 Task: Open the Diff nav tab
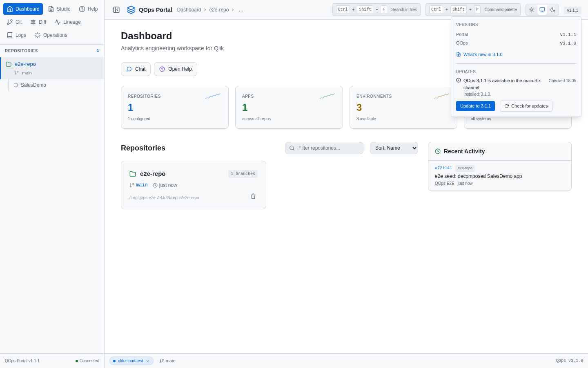coord(38,22)
